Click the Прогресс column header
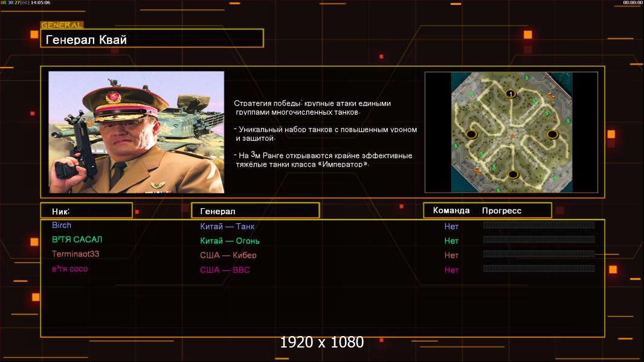Screen dimensions: 644x362 (x=501, y=211)
